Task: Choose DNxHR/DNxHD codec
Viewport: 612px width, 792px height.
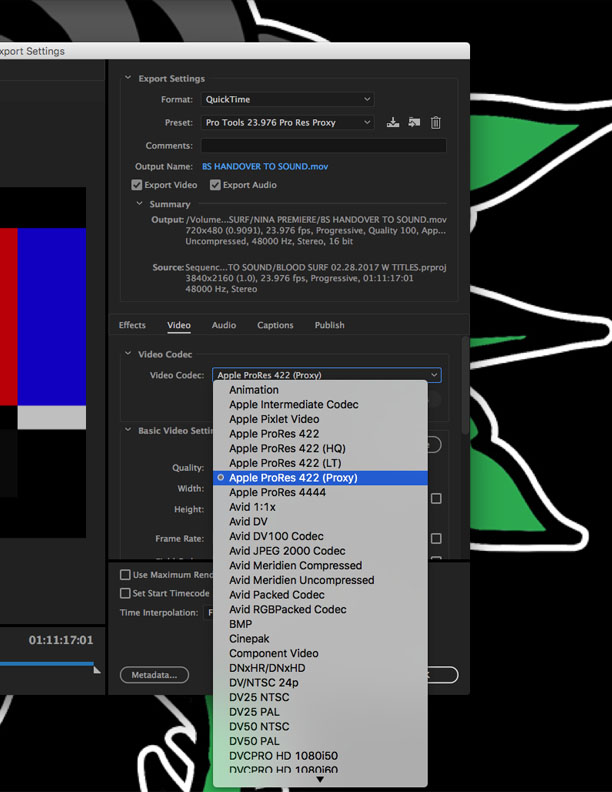Action: tap(320, 668)
